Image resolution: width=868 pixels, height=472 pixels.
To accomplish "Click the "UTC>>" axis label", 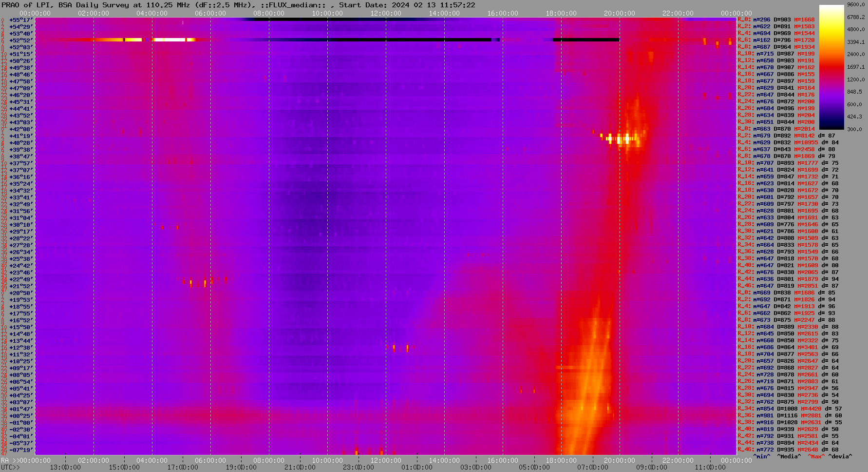I will point(10,467).
